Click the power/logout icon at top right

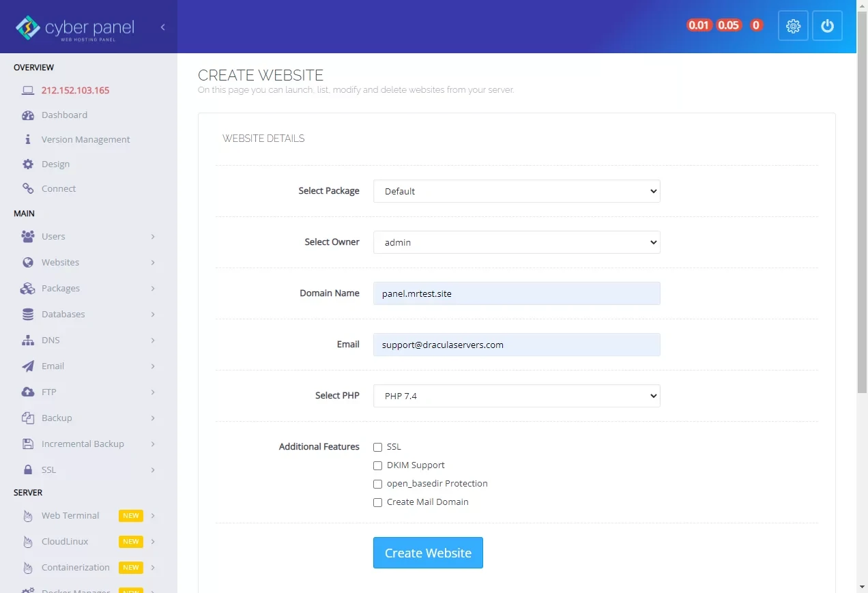[827, 26]
